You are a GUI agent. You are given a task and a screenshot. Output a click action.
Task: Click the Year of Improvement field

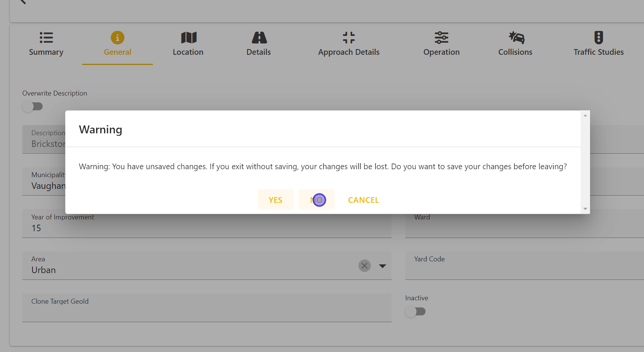pos(207,228)
